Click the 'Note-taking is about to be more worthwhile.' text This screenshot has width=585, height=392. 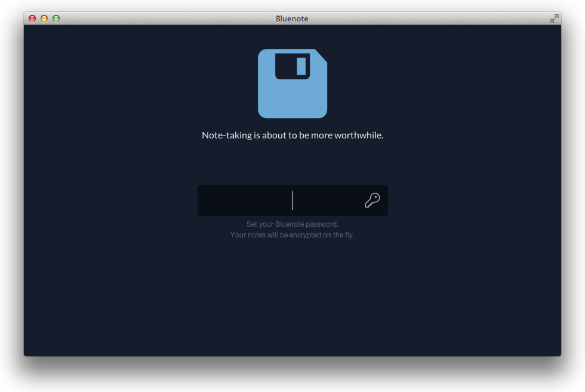coord(292,135)
